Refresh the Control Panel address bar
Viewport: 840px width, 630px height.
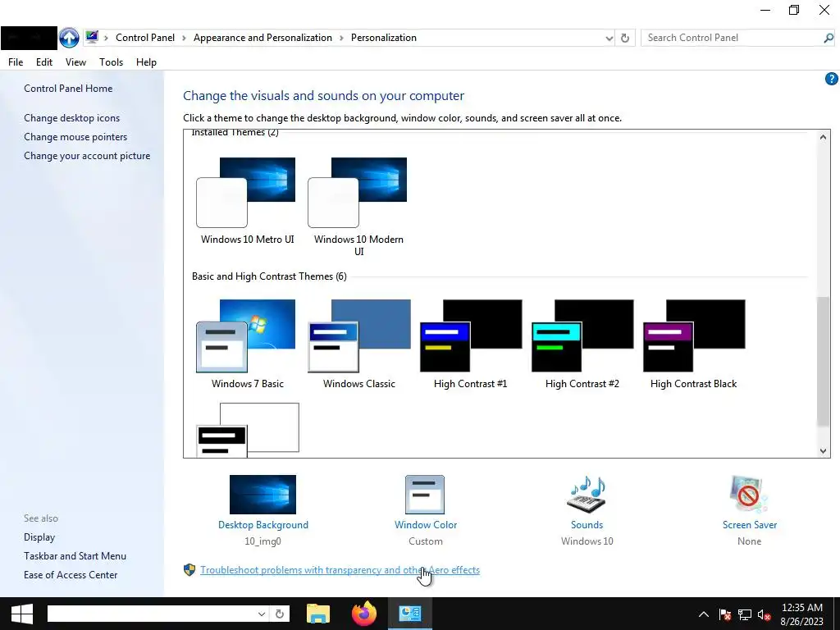pyautogui.click(x=624, y=38)
